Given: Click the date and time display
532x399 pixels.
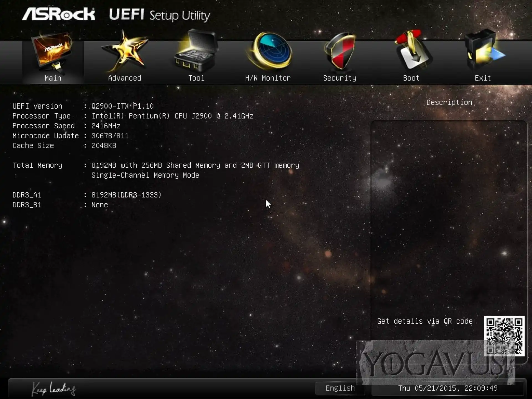Looking at the screenshot, I should click(x=448, y=388).
